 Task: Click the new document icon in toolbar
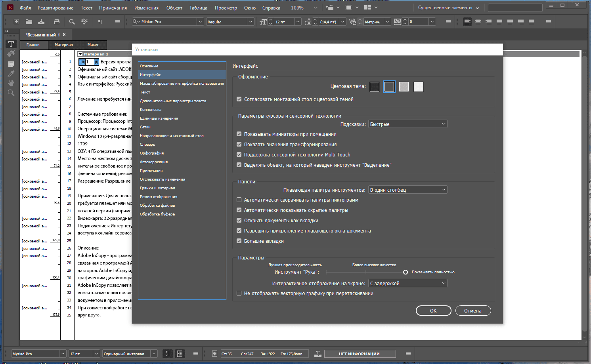[x=16, y=22]
